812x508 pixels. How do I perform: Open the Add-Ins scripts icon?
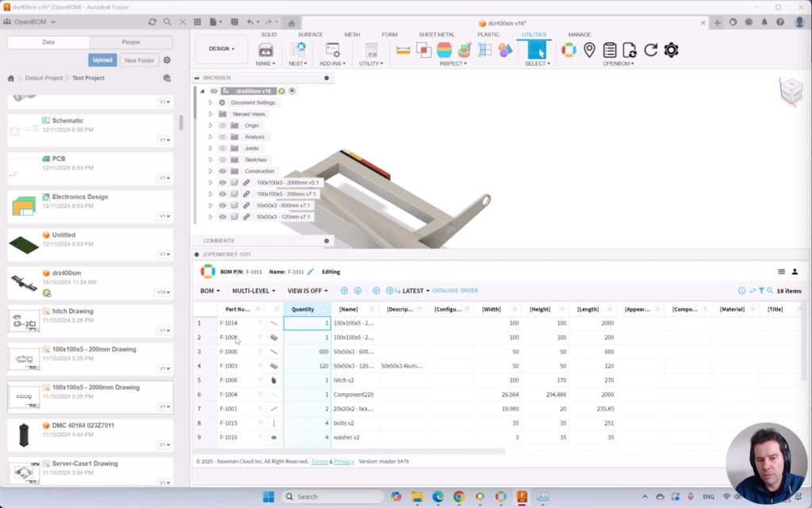pyautogui.click(x=332, y=50)
